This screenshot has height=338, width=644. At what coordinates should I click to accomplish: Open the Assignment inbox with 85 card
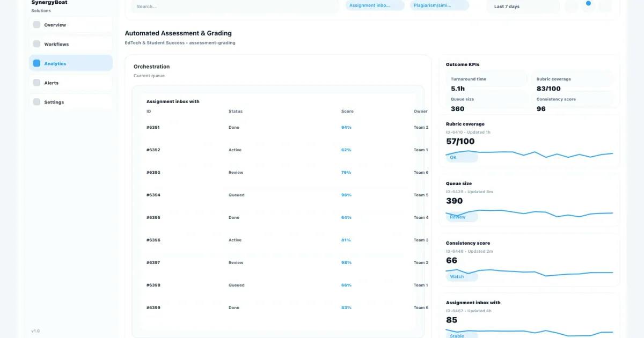click(x=529, y=316)
